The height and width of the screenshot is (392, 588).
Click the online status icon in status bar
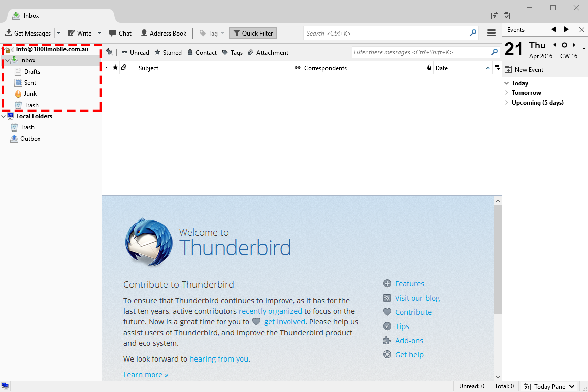click(5, 386)
